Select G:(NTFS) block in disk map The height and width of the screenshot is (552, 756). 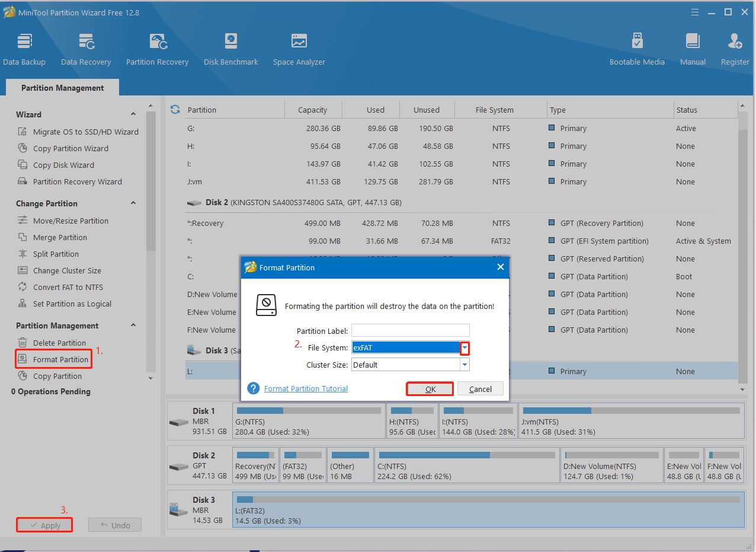click(308, 420)
